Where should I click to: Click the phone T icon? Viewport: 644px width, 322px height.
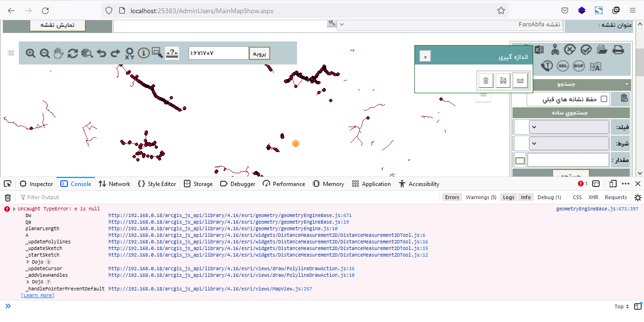pyautogui.click(x=547, y=66)
